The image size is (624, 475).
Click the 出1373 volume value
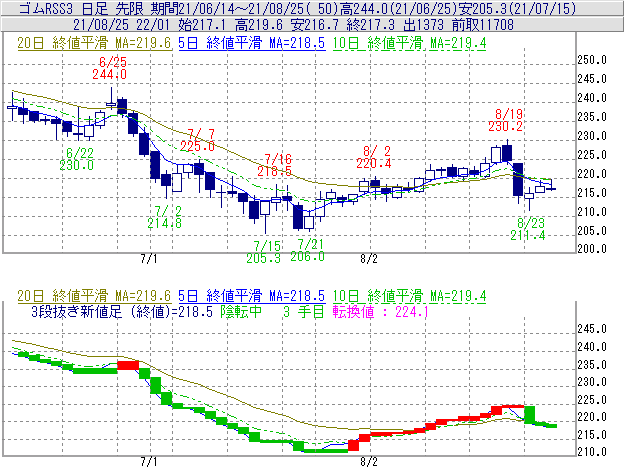pos(423,25)
